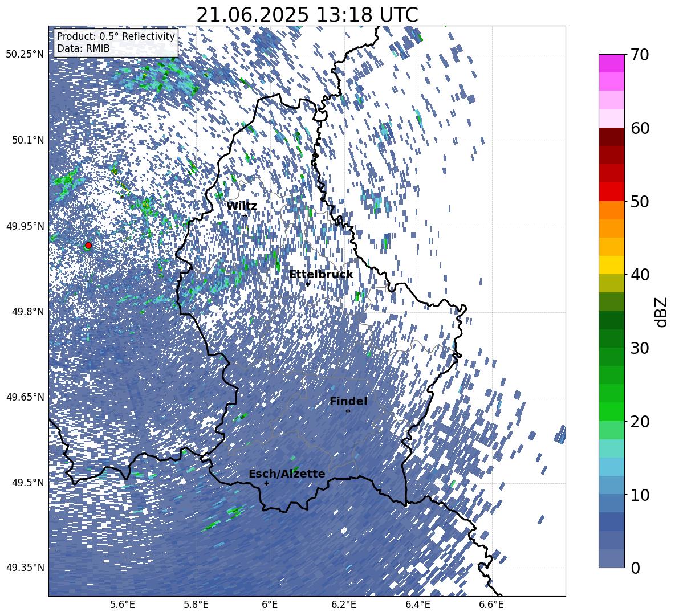The image size is (675, 616).
Task: Click the 49.8°N latitude label
Action: (x=27, y=312)
